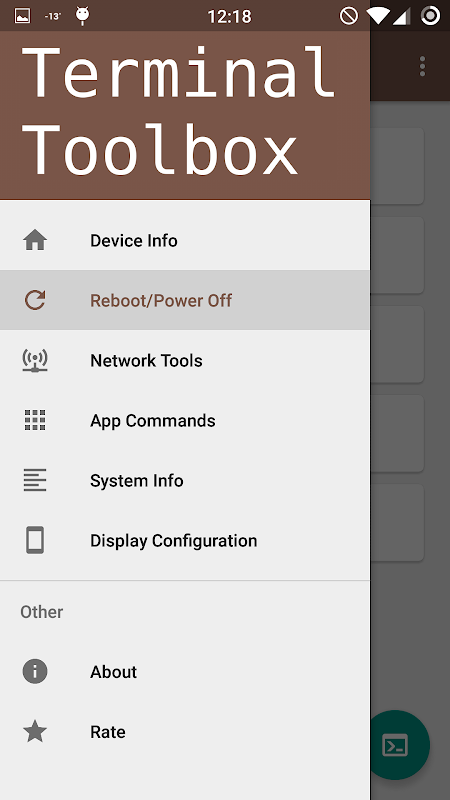
Task: Open the three-dot overflow menu
Action: [422, 66]
